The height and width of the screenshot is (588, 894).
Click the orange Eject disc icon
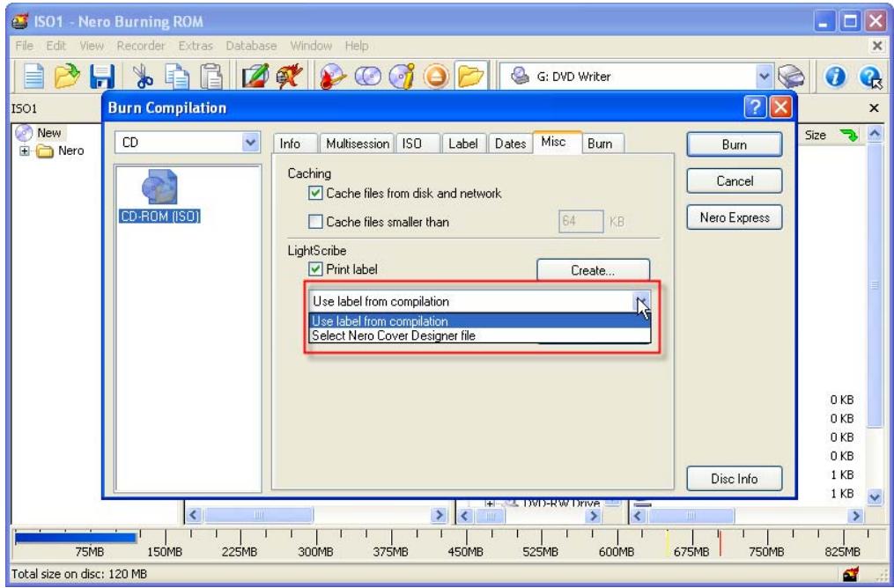436,77
